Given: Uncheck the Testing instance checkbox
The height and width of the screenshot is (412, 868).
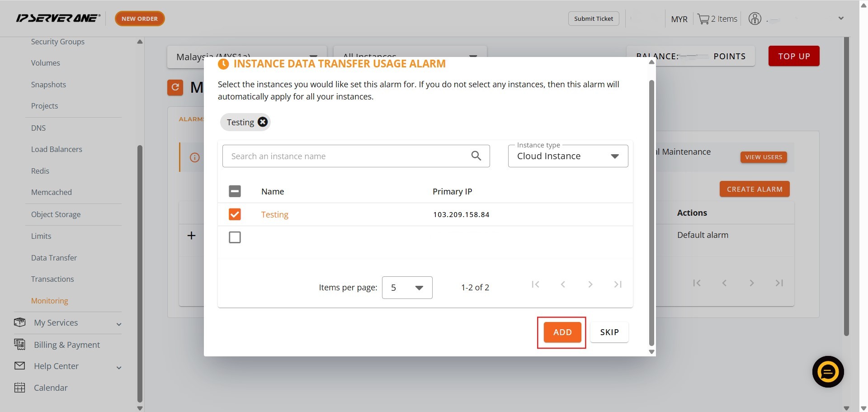Looking at the screenshot, I should click(x=235, y=214).
